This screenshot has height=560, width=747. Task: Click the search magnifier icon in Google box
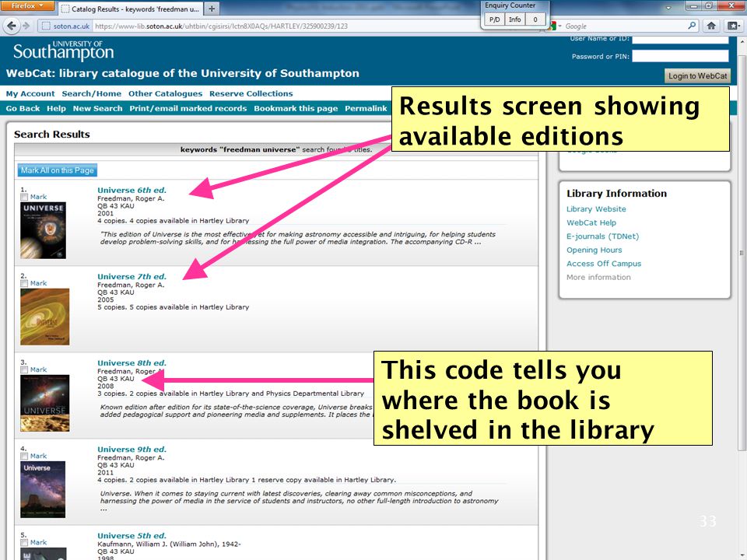pos(693,26)
